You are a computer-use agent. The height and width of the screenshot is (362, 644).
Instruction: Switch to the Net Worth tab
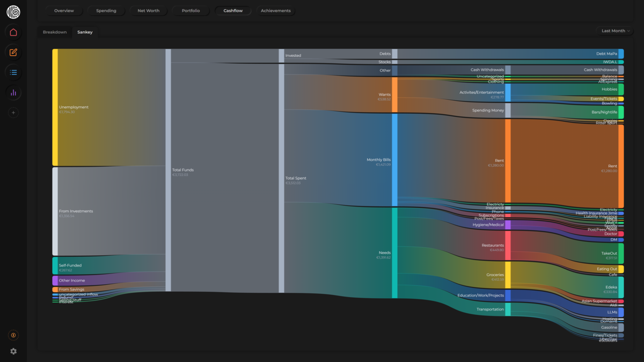(x=148, y=11)
